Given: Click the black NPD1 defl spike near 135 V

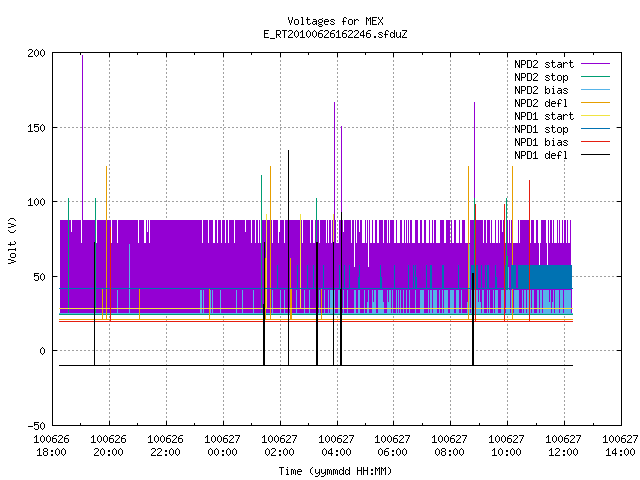Looking at the screenshot, I should tap(289, 257).
